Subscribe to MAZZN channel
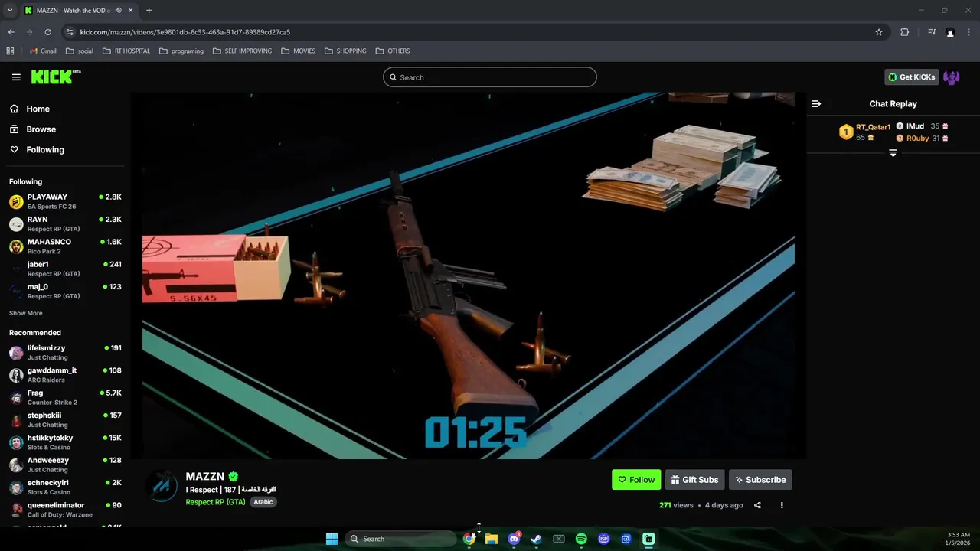Image resolution: width=980 pixels, height=551 pixels. click(760, 480)
